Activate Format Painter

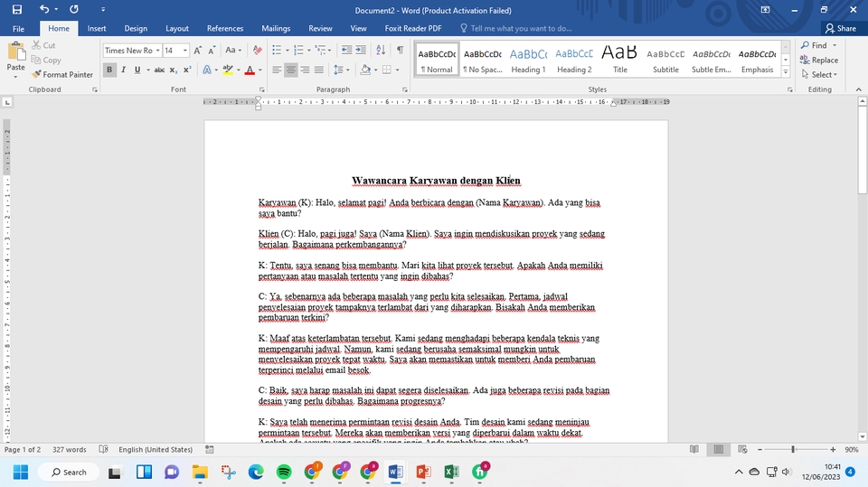click(x=62, y=74)
